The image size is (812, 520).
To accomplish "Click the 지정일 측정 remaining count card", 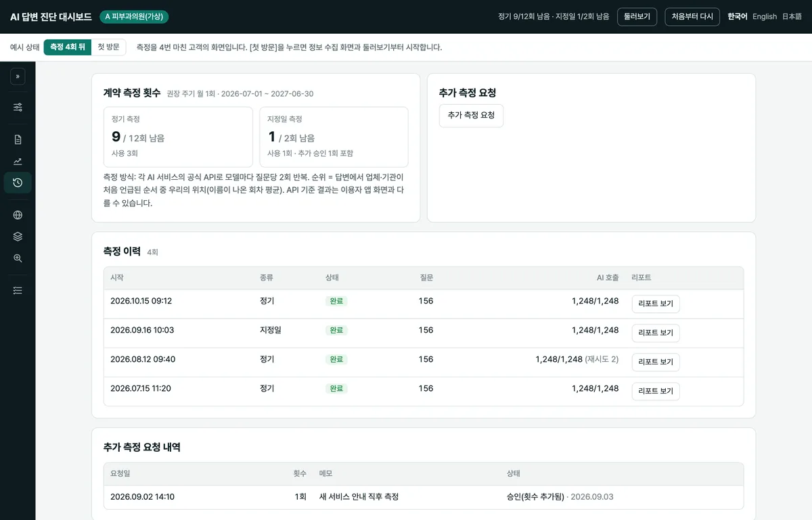I will point(334,137).
